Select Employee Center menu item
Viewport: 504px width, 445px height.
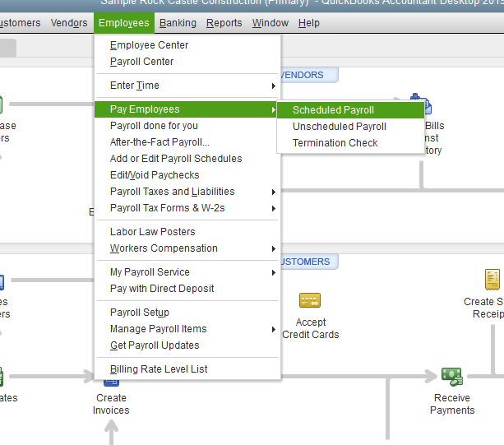click(x=187, y=45)
